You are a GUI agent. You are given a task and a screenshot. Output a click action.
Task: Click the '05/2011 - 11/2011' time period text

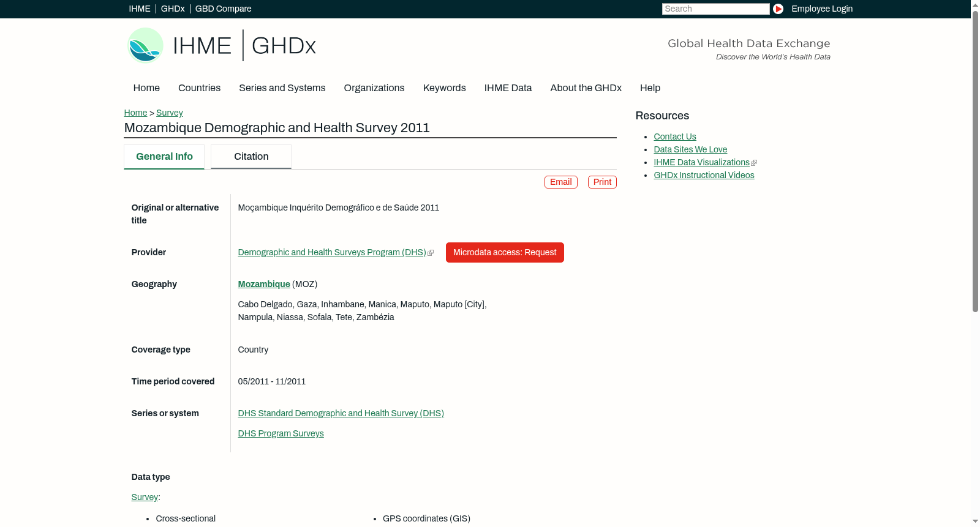click(272, 381)
